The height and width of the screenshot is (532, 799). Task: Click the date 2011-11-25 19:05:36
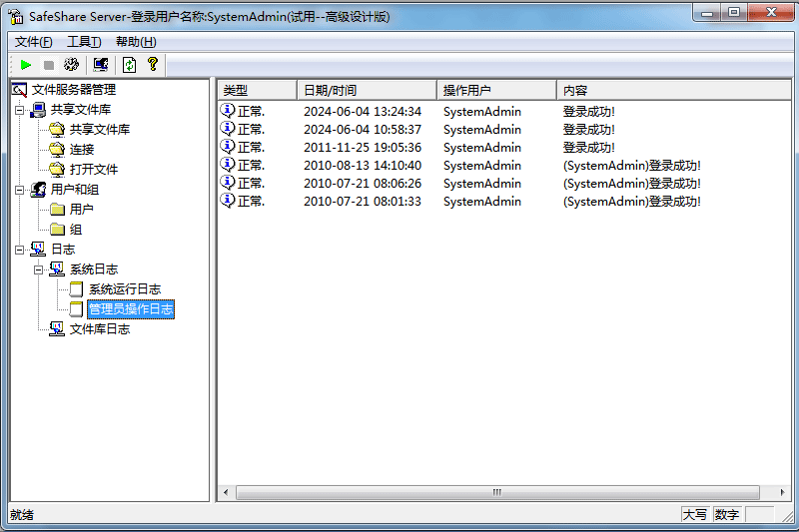point(363,148)
